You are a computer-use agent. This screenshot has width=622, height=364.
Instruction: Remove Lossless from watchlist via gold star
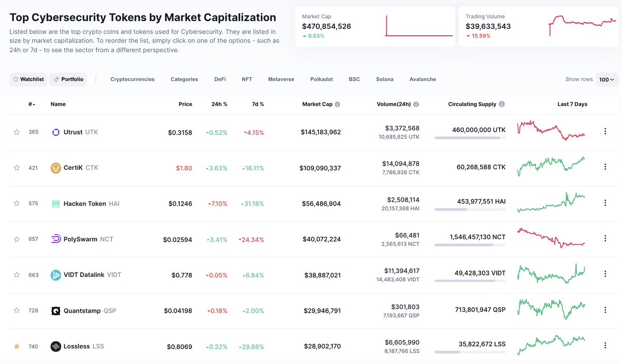[x=17, y=346]
